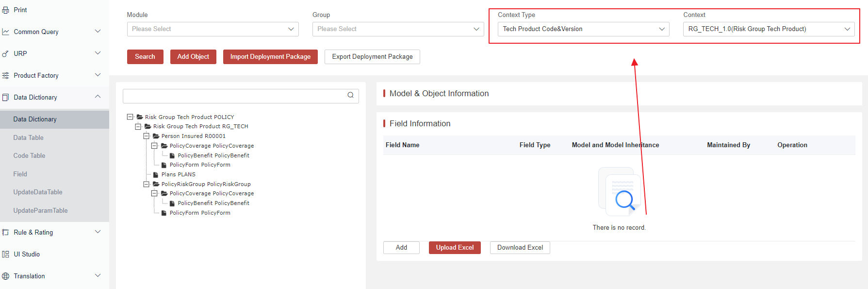Collapse the Risk Group Tech Product POLICY node
This screenshot has width=868, height=289.
point(130,117)
